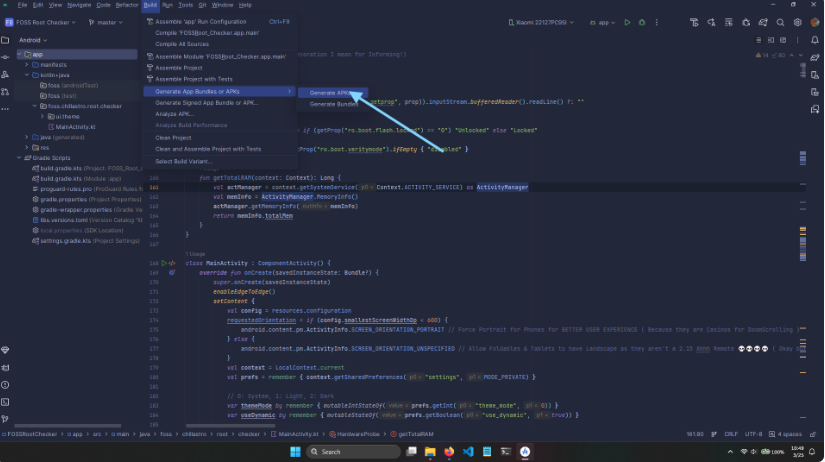Open FOSS Root Checker project dropdown
The width and height of the screenshot is (825, 462).
(x=41, y=23)
